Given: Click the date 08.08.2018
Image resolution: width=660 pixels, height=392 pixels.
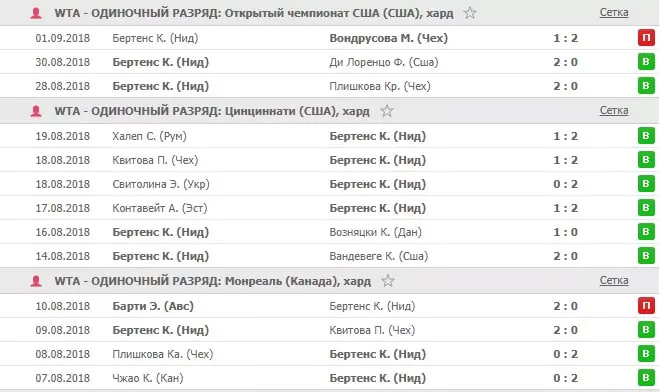Looking at the screenshot, I should tap(63, 355).
